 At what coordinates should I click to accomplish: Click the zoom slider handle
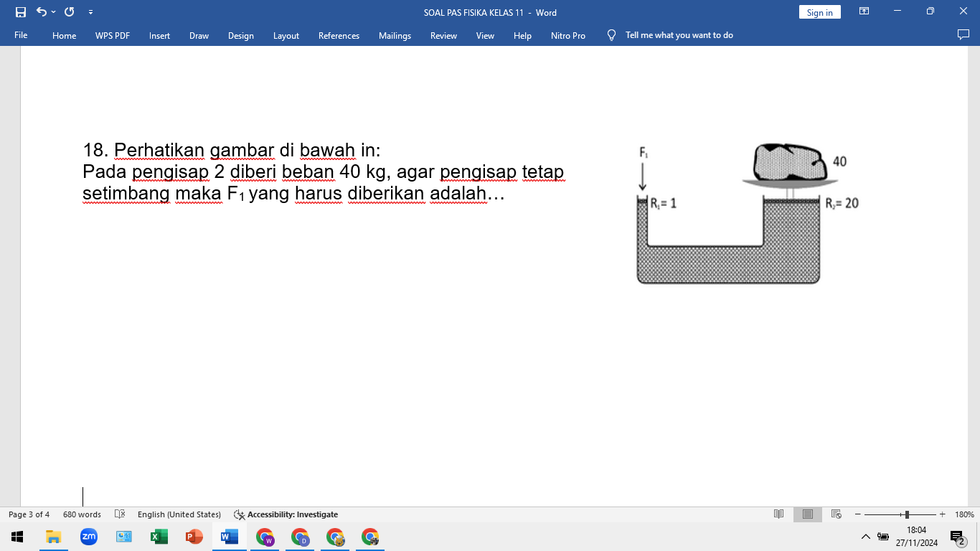[x=908, y=514]
